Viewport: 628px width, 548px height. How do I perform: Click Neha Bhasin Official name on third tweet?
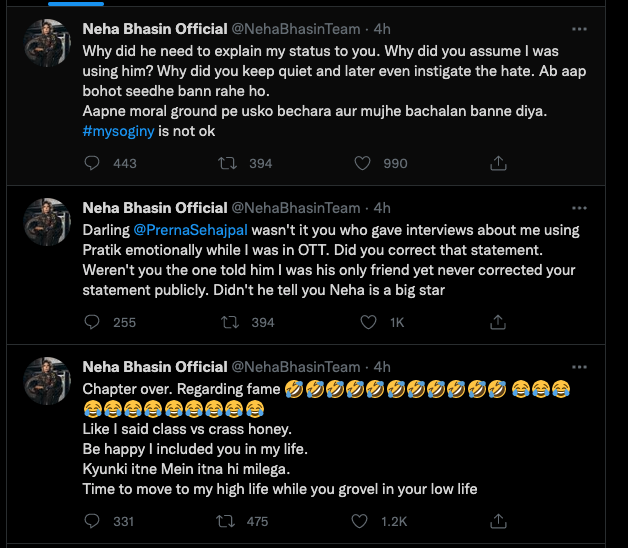[x=155, y=367]
